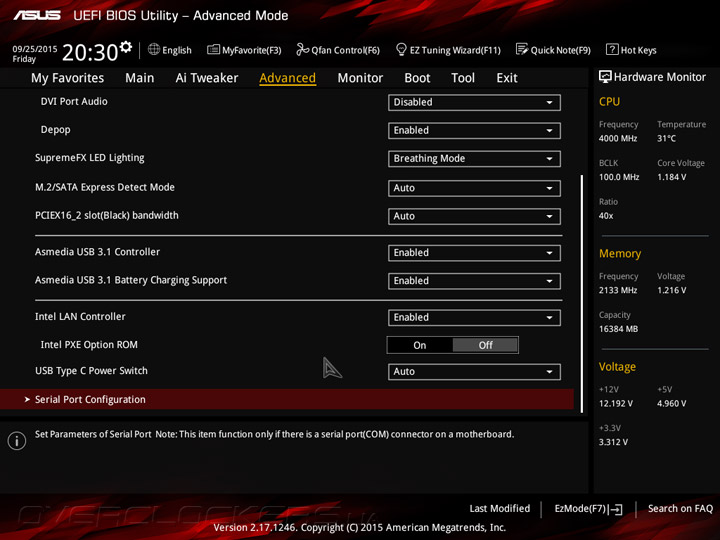Click the 20:30 clock display
The image size is (720, 540).
point(90,52)
